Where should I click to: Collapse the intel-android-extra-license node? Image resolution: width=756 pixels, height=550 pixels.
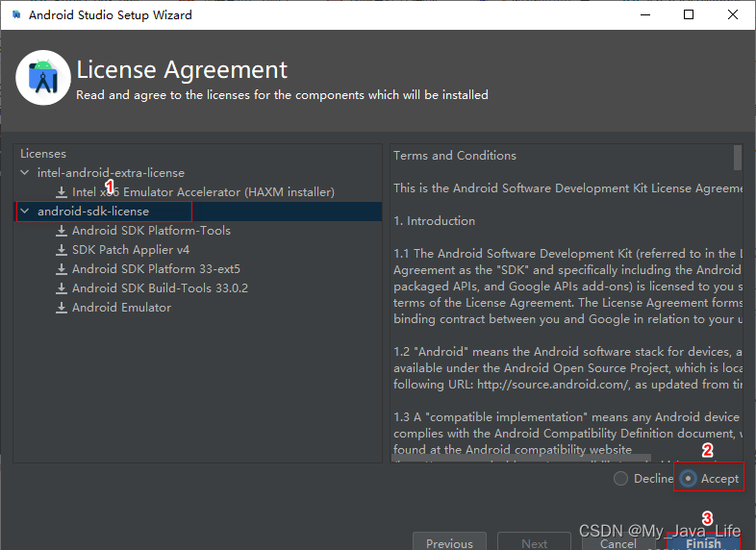click(25, 172)
